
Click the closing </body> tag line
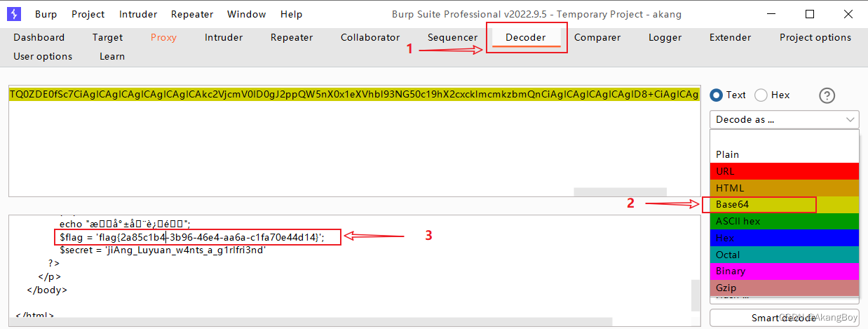click(47, 289)
